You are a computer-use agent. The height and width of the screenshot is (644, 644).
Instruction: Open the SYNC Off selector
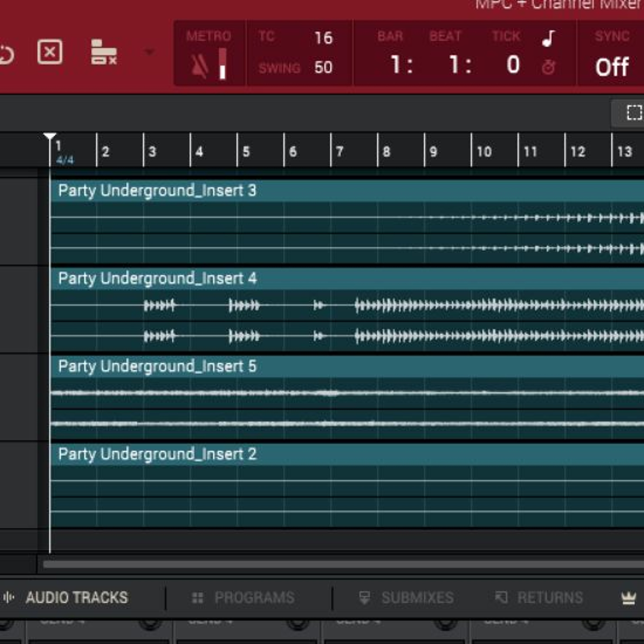[x=612, y=67]
